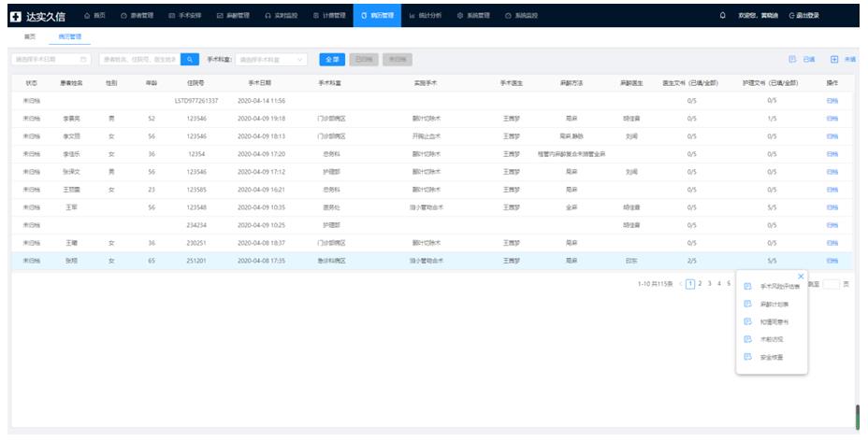Click the 达实久信 logo icon
The width and height of the screenshot is (868, 441).
pyautogui.click(x=15, y=16)
